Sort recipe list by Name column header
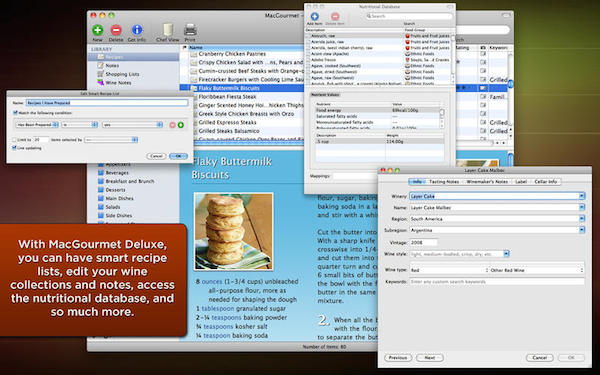 (x=245, y=47)
